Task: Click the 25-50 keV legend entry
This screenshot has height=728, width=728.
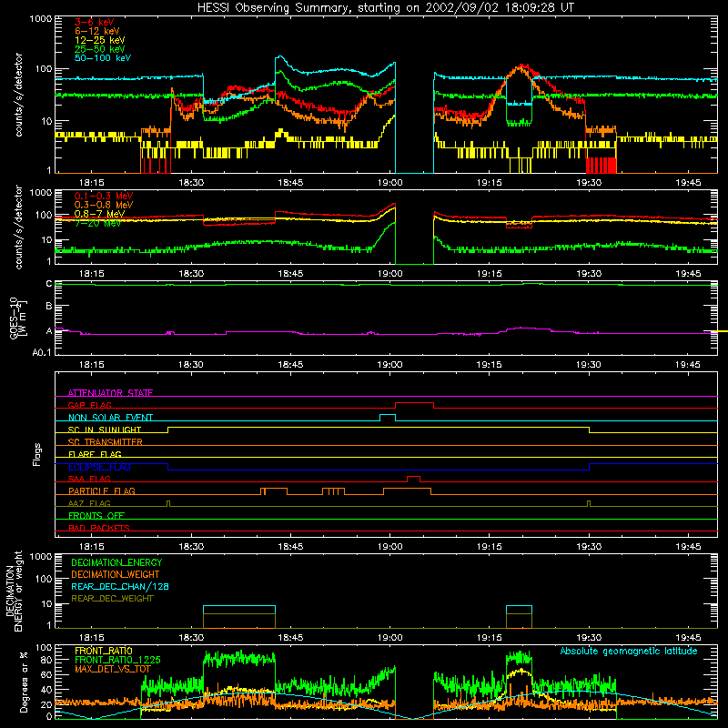Action: pyautogui.click(x=100, y=49)
